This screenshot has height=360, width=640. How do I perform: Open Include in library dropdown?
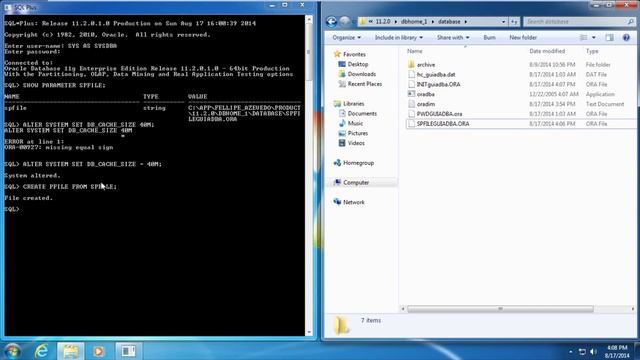pos(399,38)
